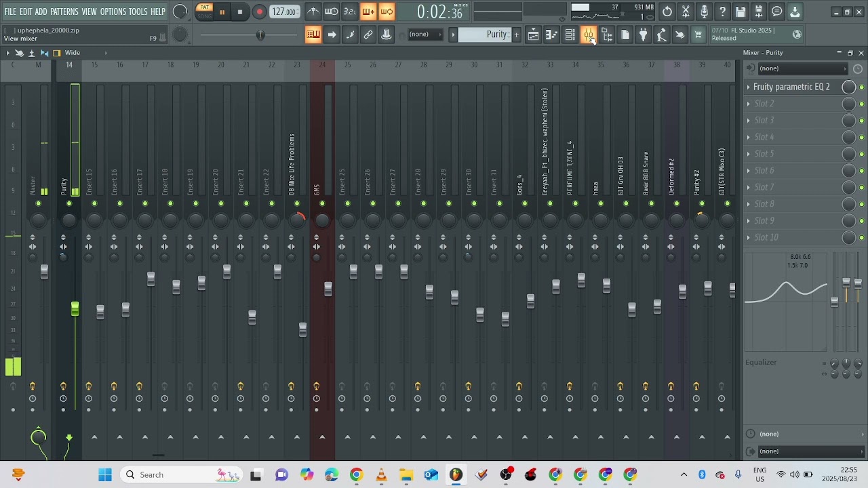Screen dimensions: 868x488
Task: Open the content library cart icon
Action: pos(698,35)
